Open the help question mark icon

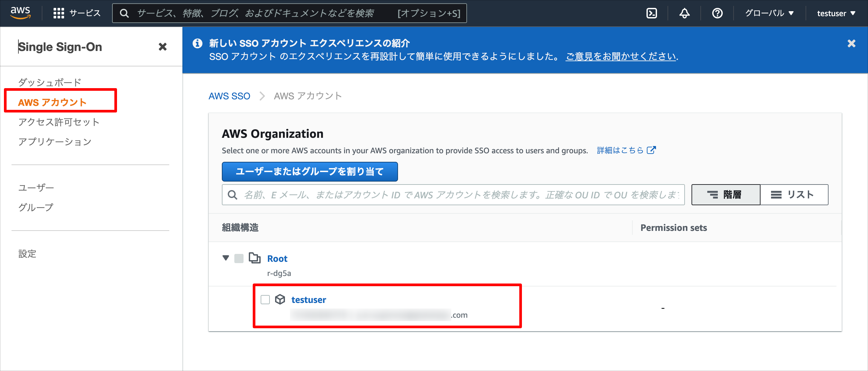pos(717,13)
